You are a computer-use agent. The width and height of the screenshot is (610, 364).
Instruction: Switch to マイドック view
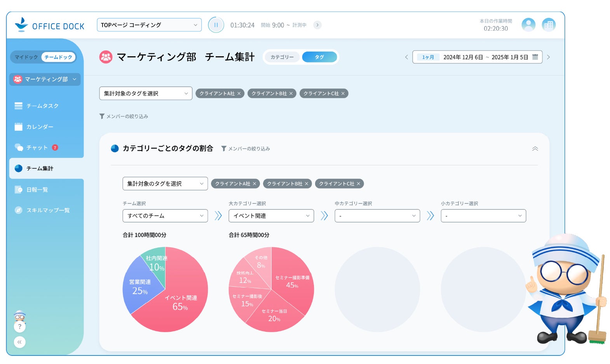point(26,57)
